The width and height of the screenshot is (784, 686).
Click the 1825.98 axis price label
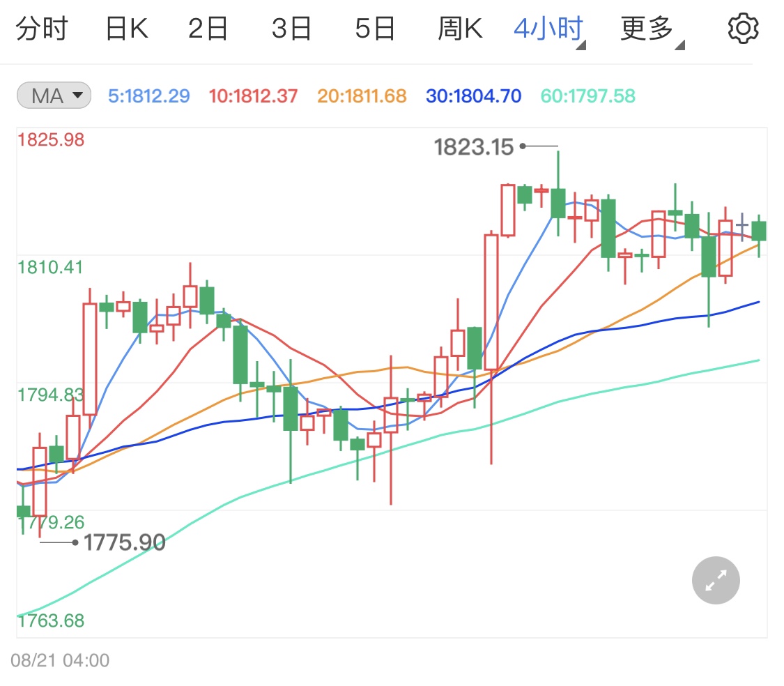click(51, 139)
